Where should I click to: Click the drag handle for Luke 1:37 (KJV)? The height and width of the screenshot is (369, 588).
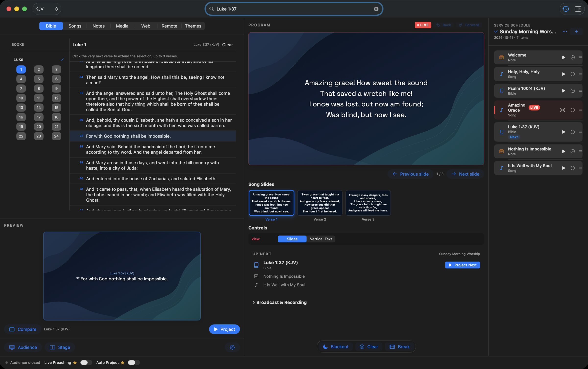pos(580,132)
